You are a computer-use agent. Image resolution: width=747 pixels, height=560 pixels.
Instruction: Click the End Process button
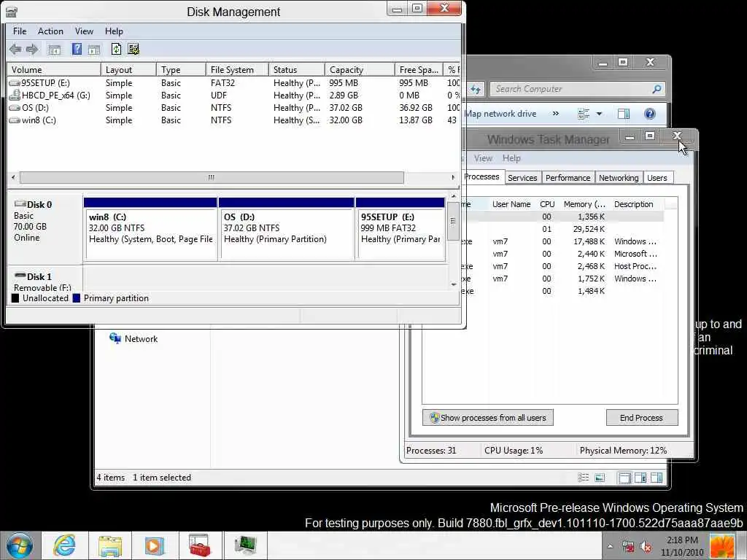pos(641,418)
